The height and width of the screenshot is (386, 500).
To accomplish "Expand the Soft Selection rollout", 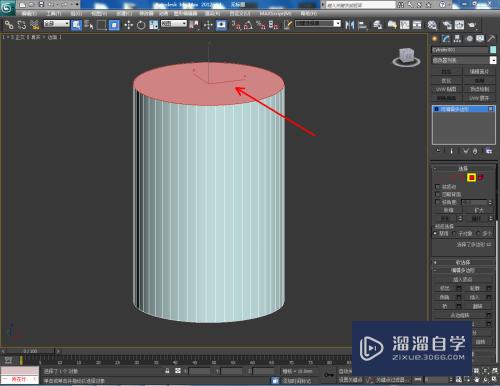I will pyautogui.click(x=463, y=262).
